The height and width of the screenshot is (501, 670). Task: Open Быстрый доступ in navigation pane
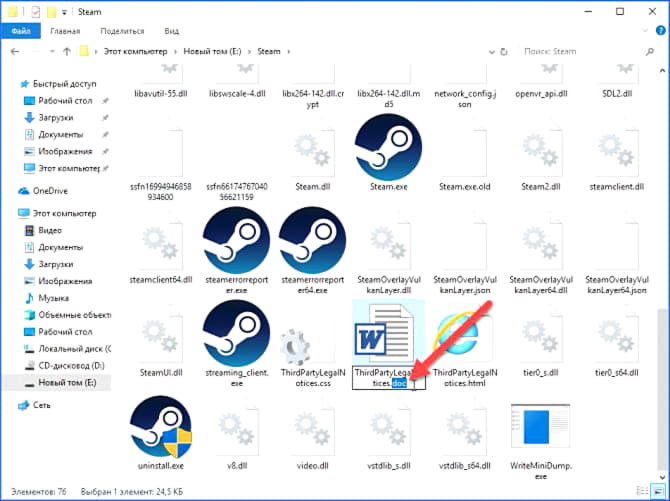[x=64, y=84]
